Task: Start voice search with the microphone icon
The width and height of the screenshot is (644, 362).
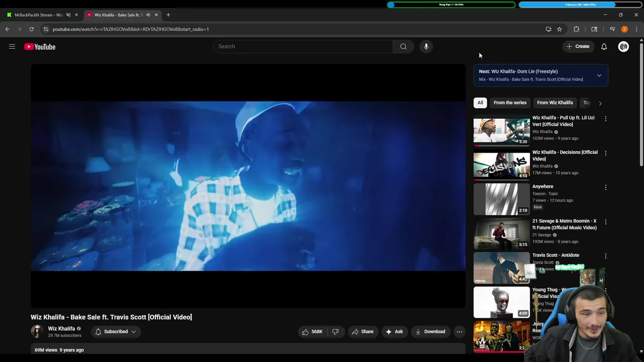Action: [x=426, y=47]
